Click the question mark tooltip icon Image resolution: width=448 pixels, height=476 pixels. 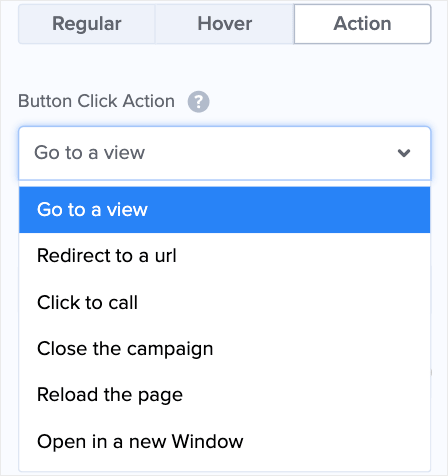point(198,102)
